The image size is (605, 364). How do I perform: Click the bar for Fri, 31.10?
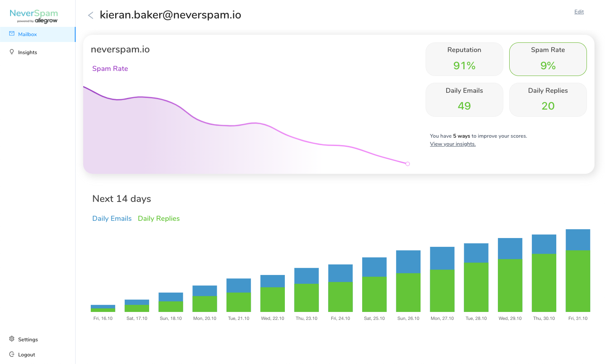coord(578,271)
